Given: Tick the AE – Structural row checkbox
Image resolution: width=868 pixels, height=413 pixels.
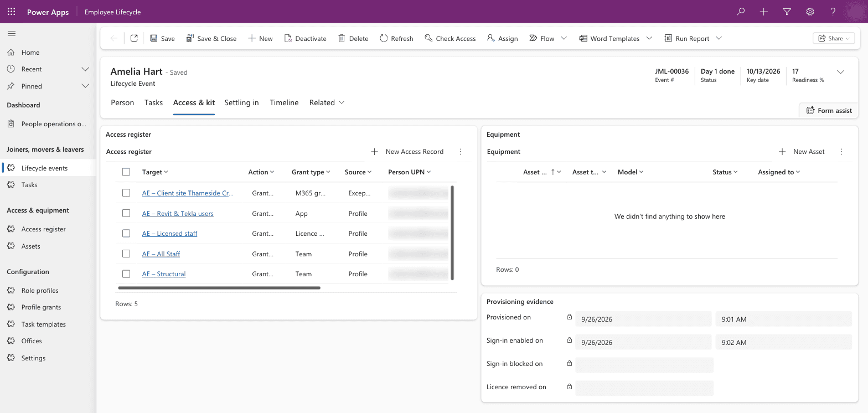Looking at the screenshot, I should tap(126, 274).
